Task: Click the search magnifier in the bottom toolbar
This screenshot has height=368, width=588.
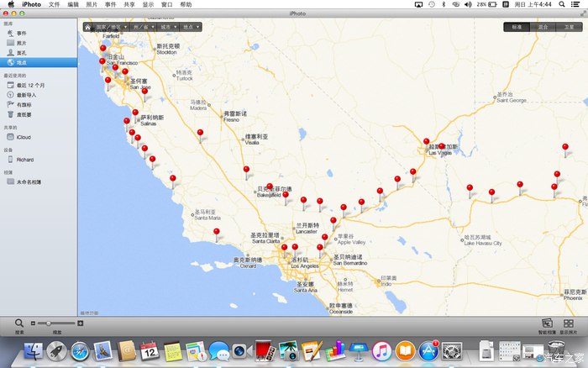Action: 18,323
